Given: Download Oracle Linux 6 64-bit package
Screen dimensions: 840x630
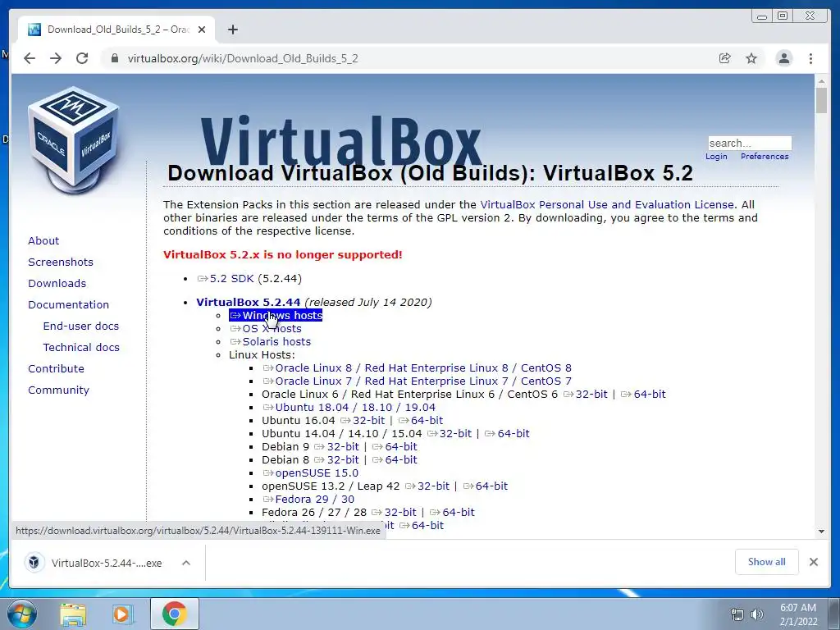Looking at the screenshot, I should [643, 395].
